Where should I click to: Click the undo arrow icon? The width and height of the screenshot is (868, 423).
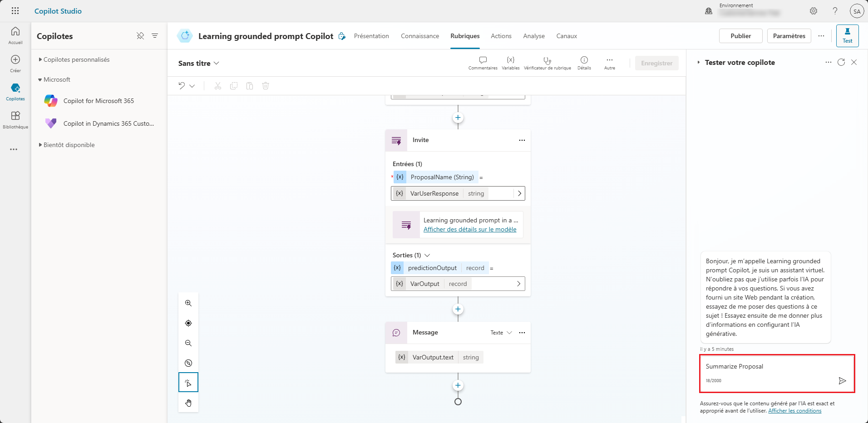tap(182, 86)
